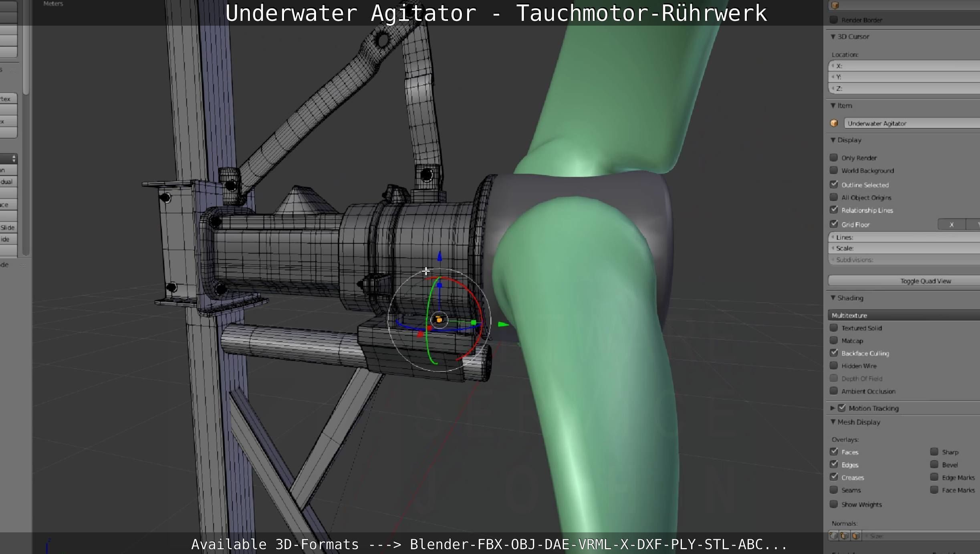Click the Underwater Agitator name field

tap(912, 123)
